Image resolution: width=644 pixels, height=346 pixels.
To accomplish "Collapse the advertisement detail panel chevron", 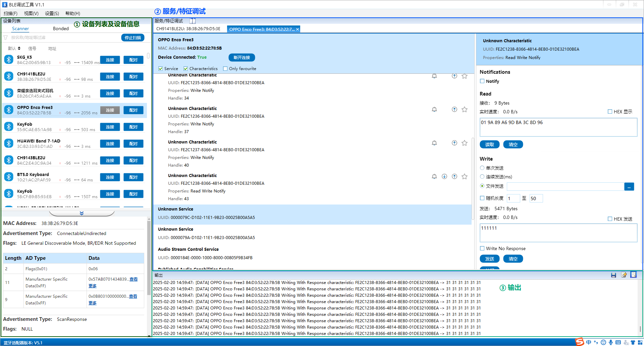I will click(x=82, y=213).
